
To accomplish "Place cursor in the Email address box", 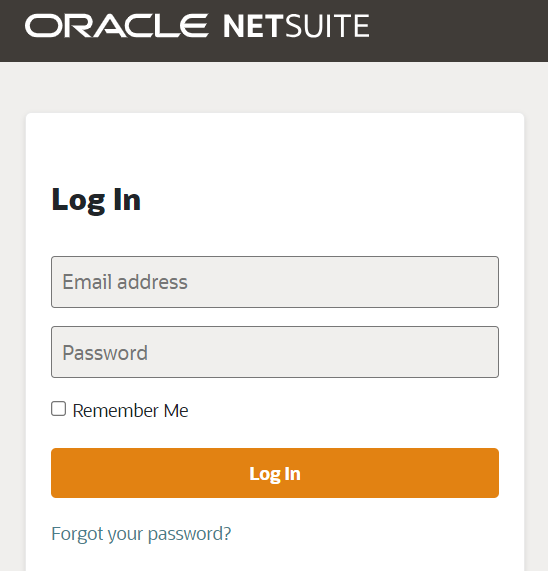I will pyautogui.click(x=275, y=282).
